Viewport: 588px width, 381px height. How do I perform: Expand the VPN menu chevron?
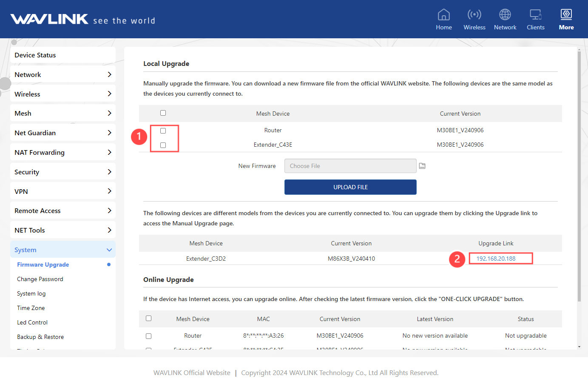109,191
